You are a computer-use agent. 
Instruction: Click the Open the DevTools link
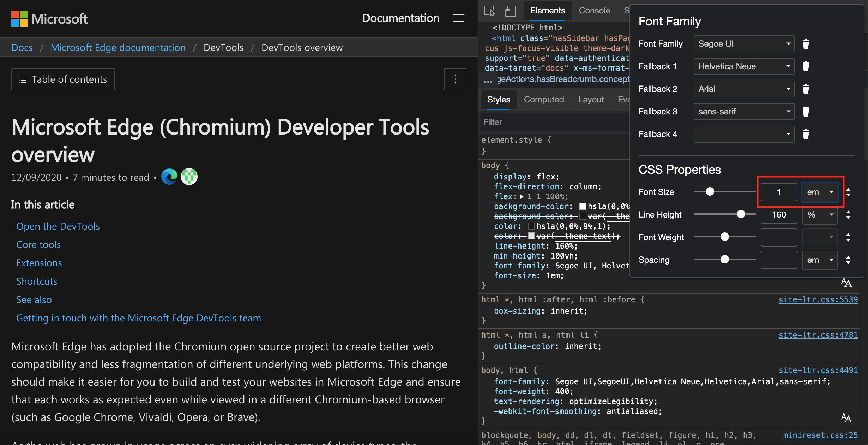[58, 225]
